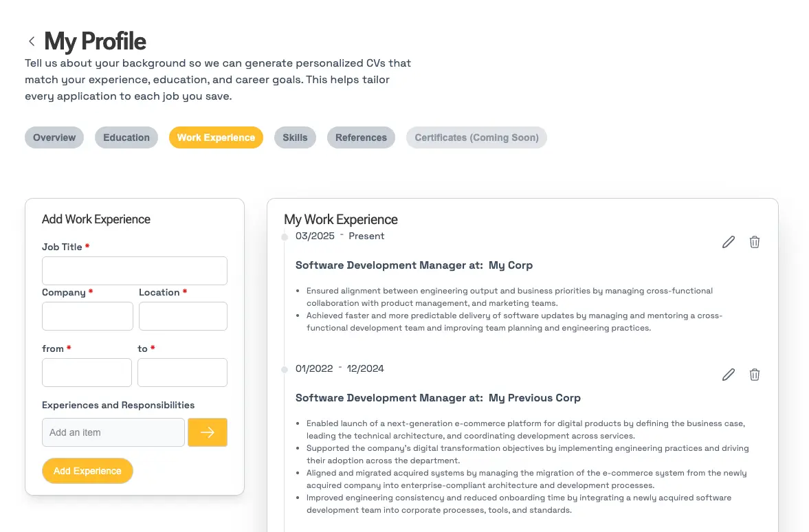Viewport: 809px width, 532px height.
Task: Switch to the Overview tab
Action: [x=54, y=137]
